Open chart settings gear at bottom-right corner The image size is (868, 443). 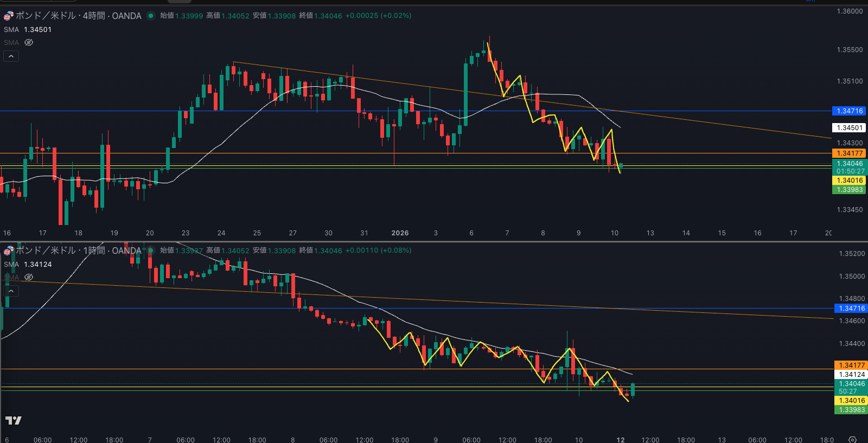click(x=852, y=439)
